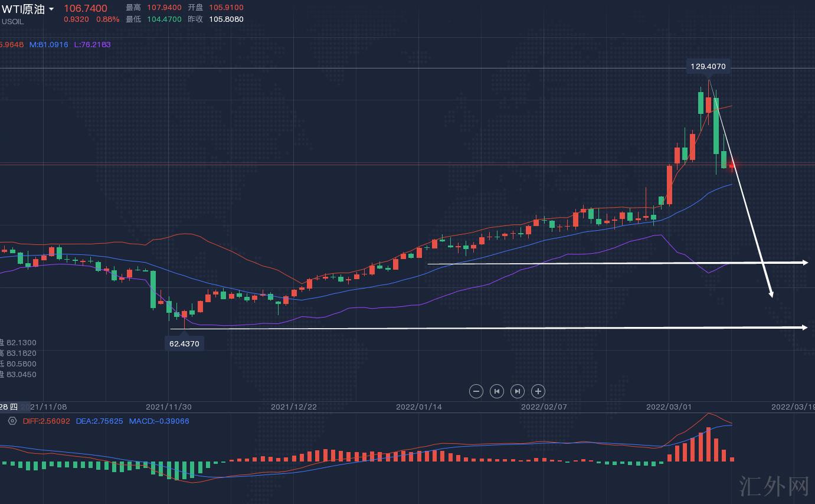Click the WTI原油 symbol name
The image size is (815, 504).
pos(24,9)
